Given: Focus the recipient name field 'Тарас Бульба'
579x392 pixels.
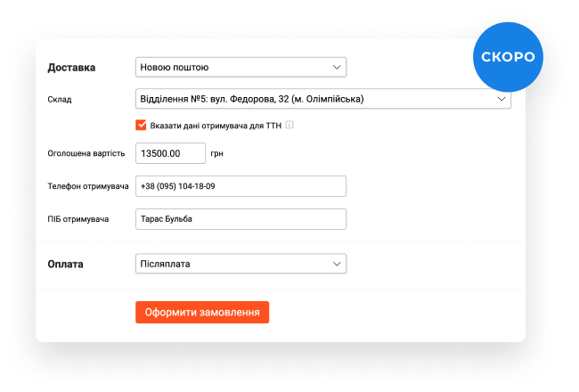Looking at the screenshot, I should [241, 219].
